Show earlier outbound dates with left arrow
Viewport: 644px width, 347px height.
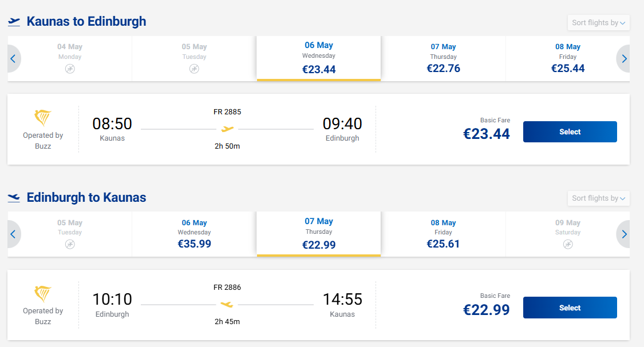coord(13,58)
